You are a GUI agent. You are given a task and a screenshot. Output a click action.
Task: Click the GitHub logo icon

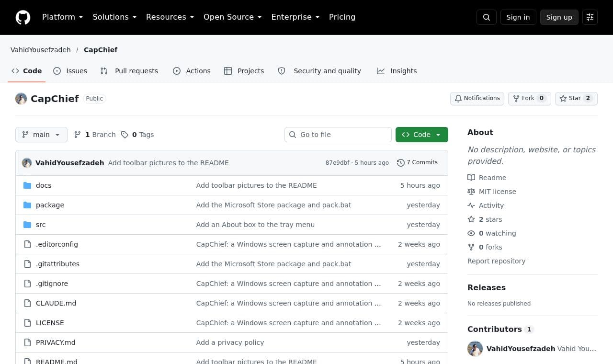point(23,17)
